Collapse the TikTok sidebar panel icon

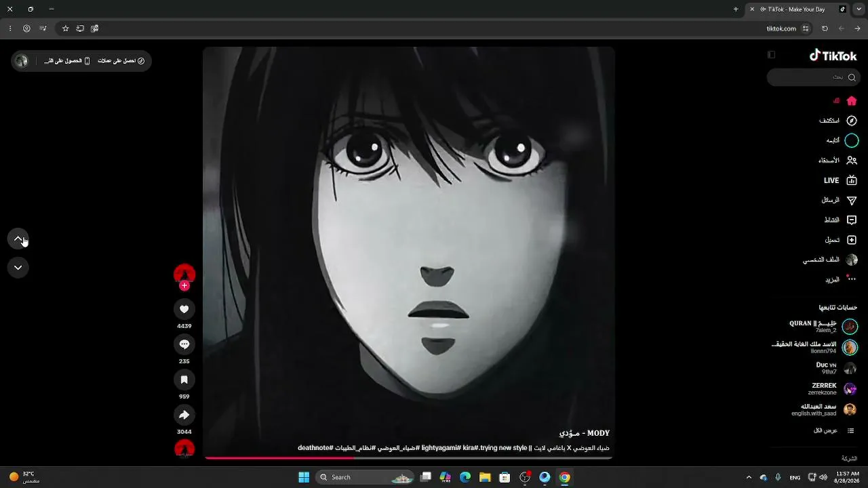[x=771, y=55]
